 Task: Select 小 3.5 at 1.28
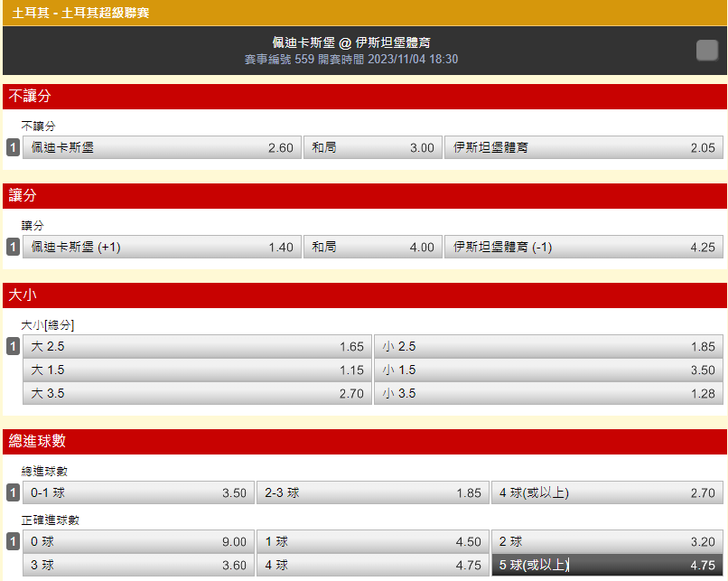pos(548,393)
